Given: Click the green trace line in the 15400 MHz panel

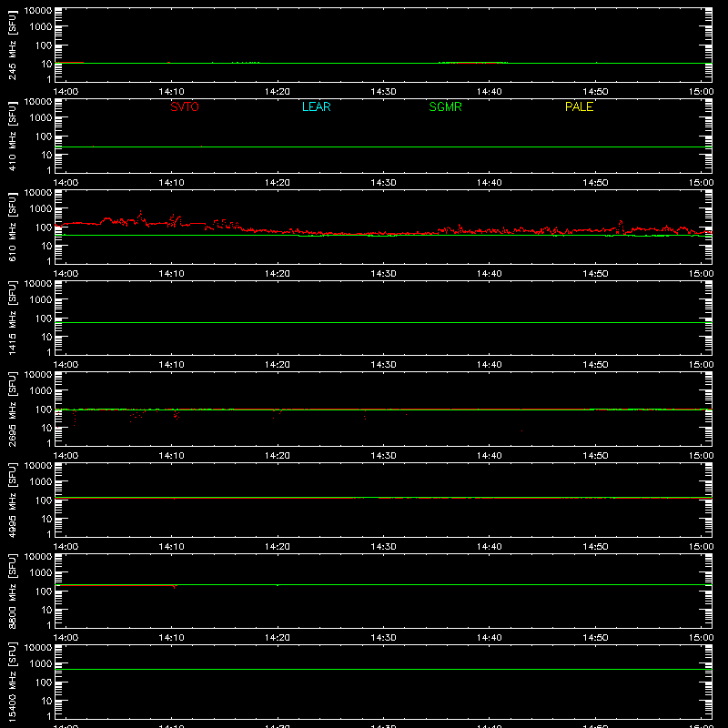Looking at the screenshot, I should [383, 669].
